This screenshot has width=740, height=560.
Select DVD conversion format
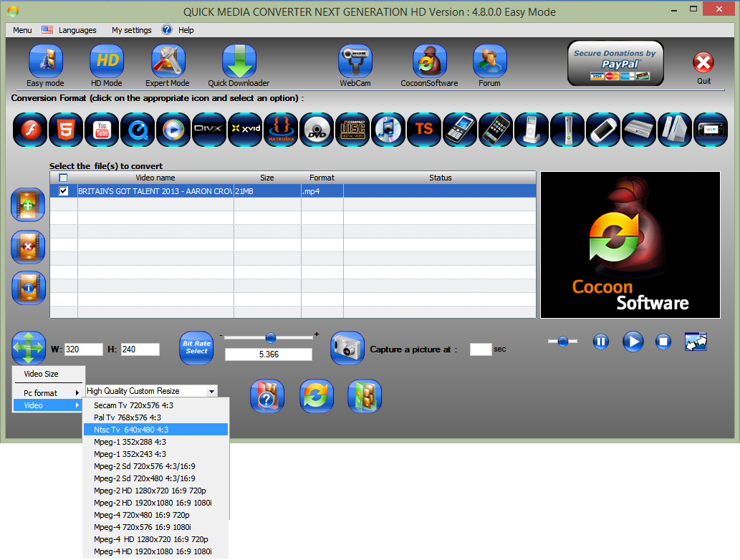317,130
